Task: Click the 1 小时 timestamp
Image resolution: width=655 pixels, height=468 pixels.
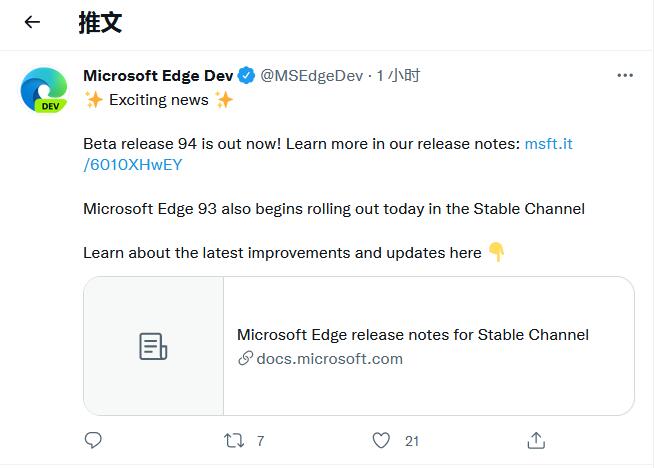Action: pyautogui.click(x=398, y=76)
